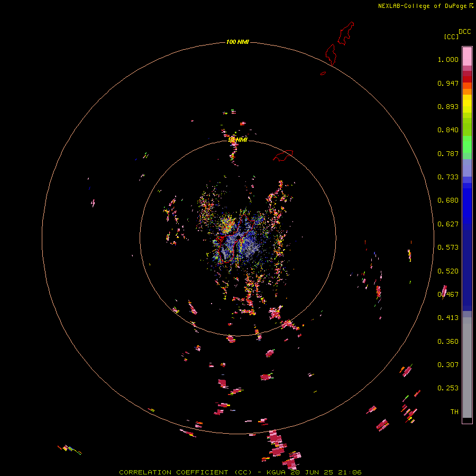This screenshot has height=476, width=476.
Task: Click the 0.627 scale value
Action: pyautogui.click(x=448, y=224)
